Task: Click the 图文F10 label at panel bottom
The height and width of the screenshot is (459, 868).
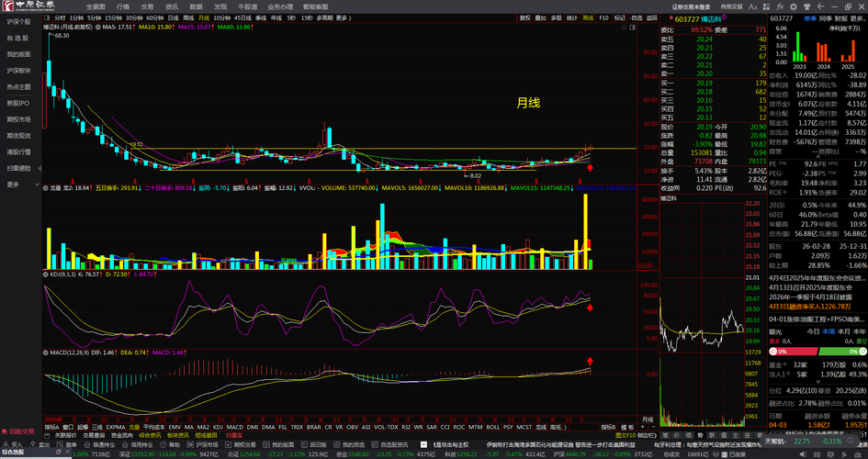Action: [x=625, y=434]
